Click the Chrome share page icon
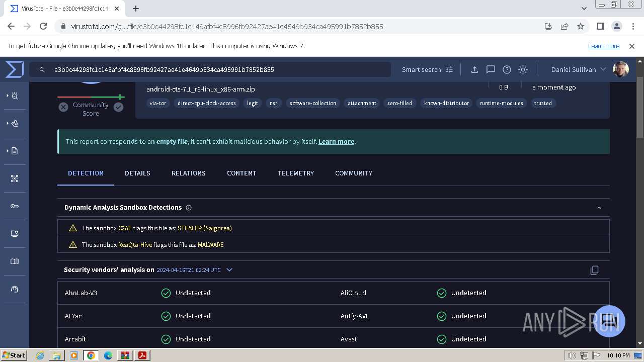 [565, 26]
